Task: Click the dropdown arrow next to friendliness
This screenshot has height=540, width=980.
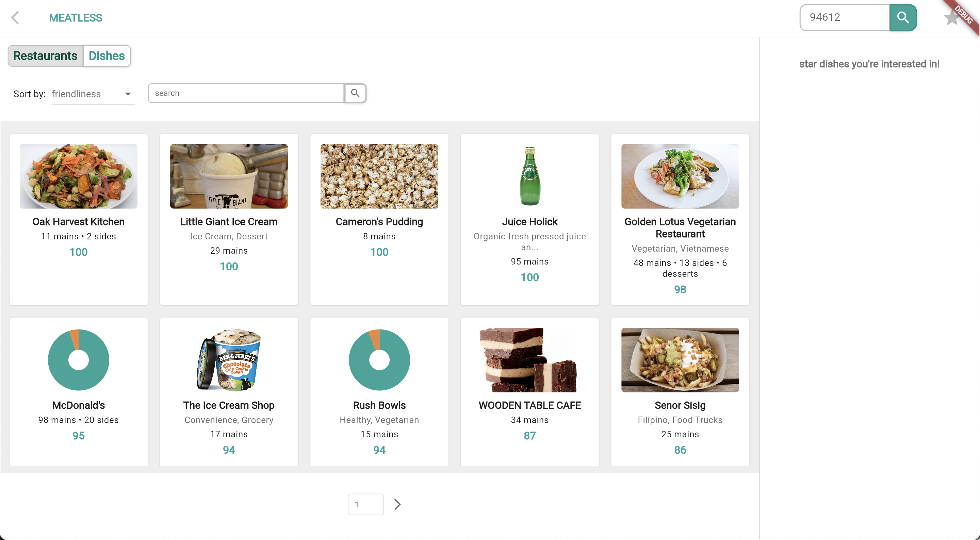Action: click(x=128, y=94)
